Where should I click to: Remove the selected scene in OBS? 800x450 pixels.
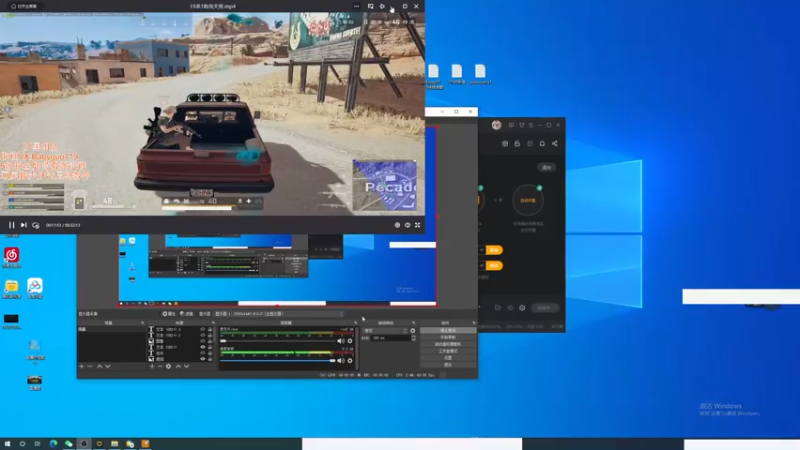coord(90,366)
